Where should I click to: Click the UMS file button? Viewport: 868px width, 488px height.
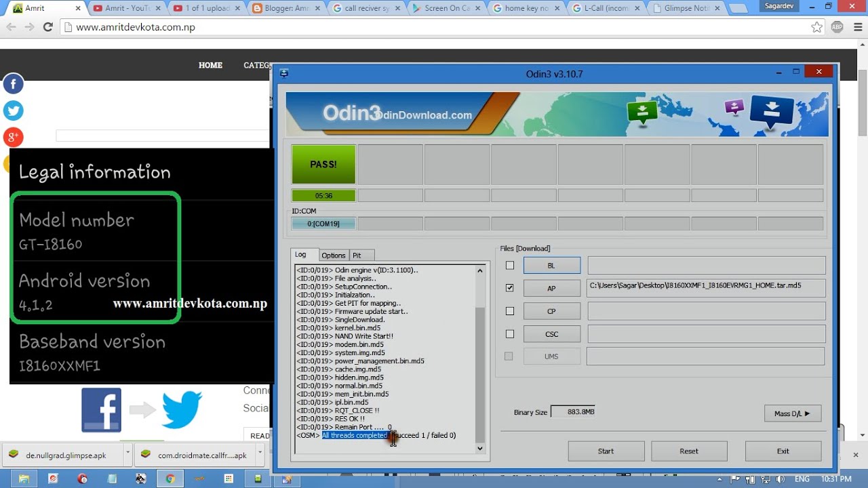pos(551,356)
